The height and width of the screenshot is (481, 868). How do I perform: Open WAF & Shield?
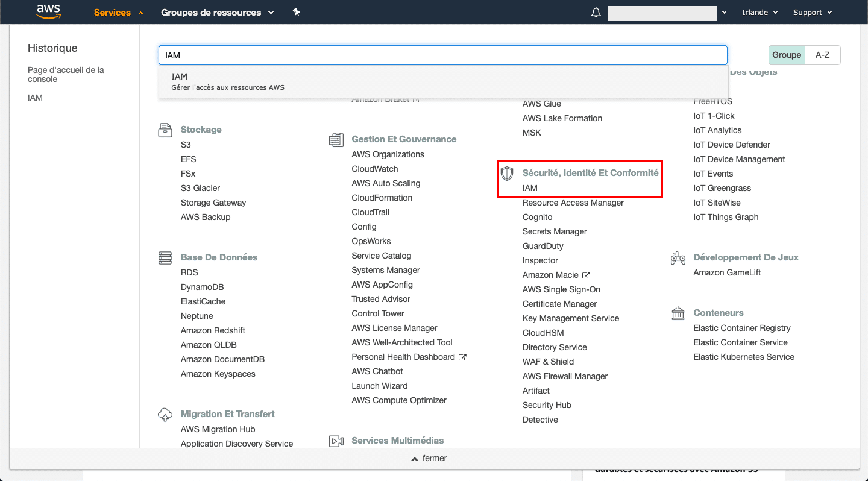point(548,362)
